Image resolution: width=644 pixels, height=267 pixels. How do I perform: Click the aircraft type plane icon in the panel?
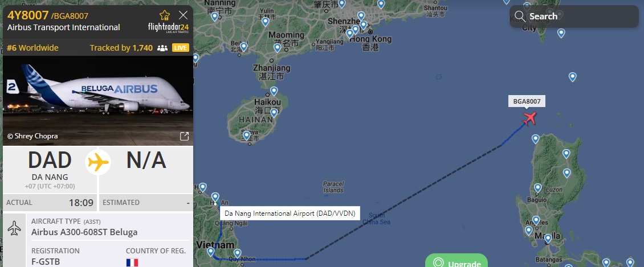pos(14,228)
